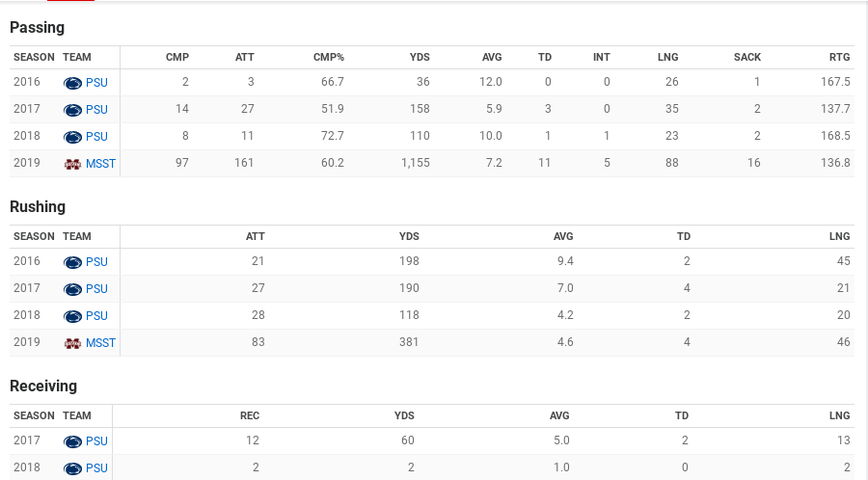Click 1,155 yards cell for 2019 passing
Viewport: 868px width, 480px height.
[x=415, y=163]
